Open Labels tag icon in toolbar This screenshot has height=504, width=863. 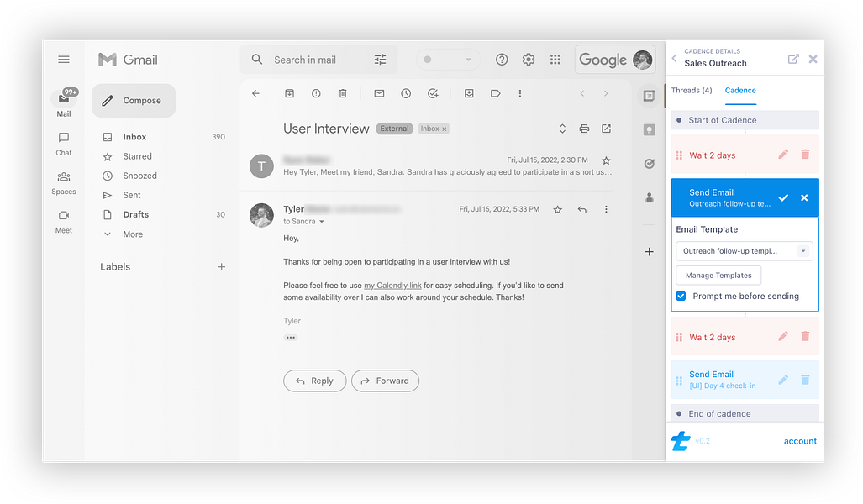click(495, 93)
